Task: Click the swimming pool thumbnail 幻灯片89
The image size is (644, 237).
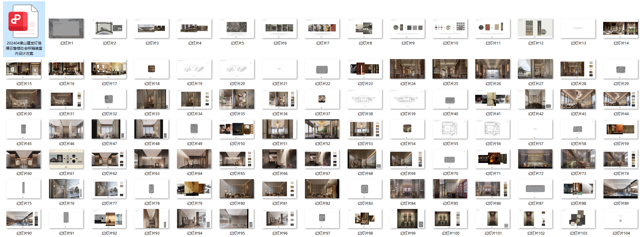Action: tap(621, 189)
